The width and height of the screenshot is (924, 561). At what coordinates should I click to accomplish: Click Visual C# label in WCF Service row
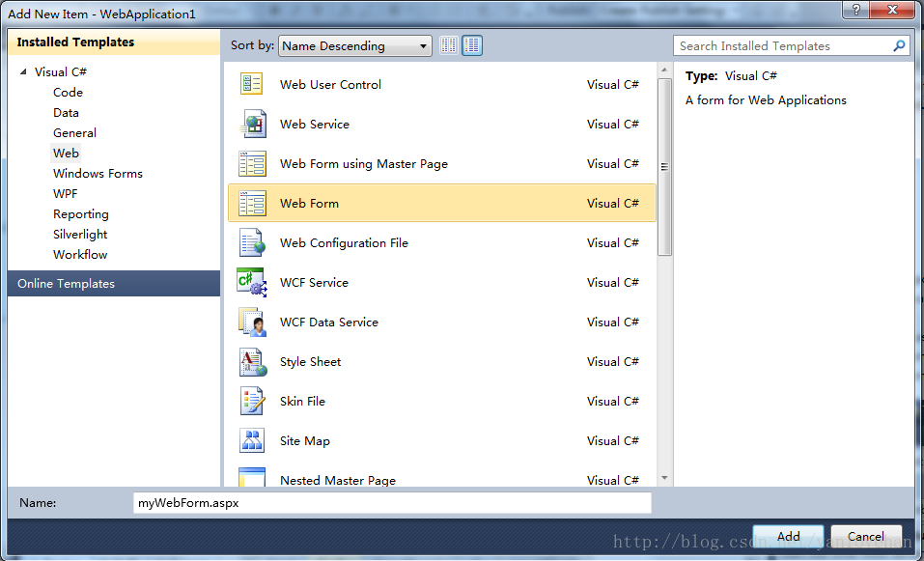[x=613, y=282]
